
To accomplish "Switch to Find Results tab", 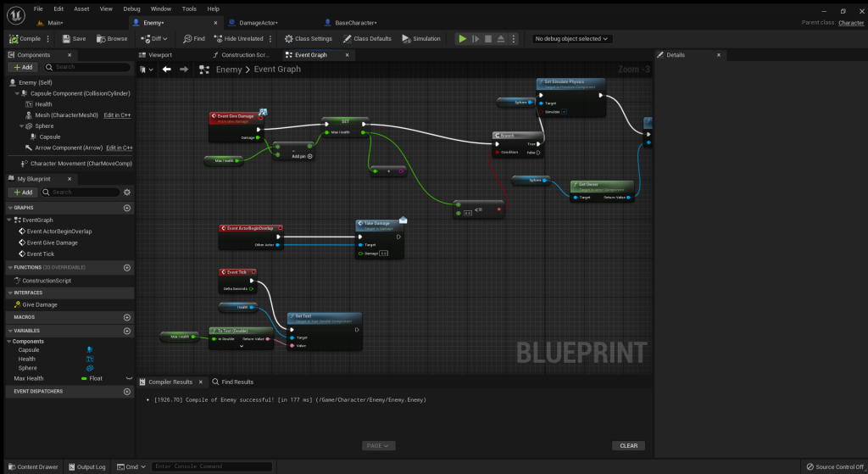I will [232, 382].
